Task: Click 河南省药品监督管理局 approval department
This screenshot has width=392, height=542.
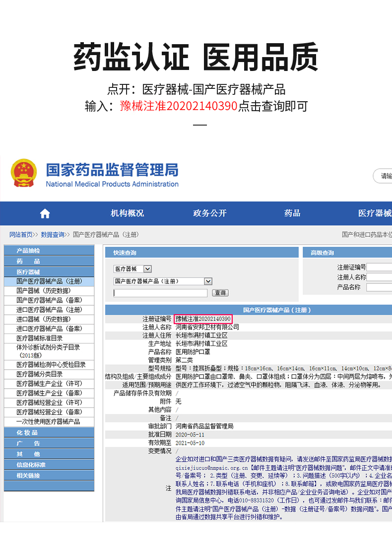Action: [204, 426]
